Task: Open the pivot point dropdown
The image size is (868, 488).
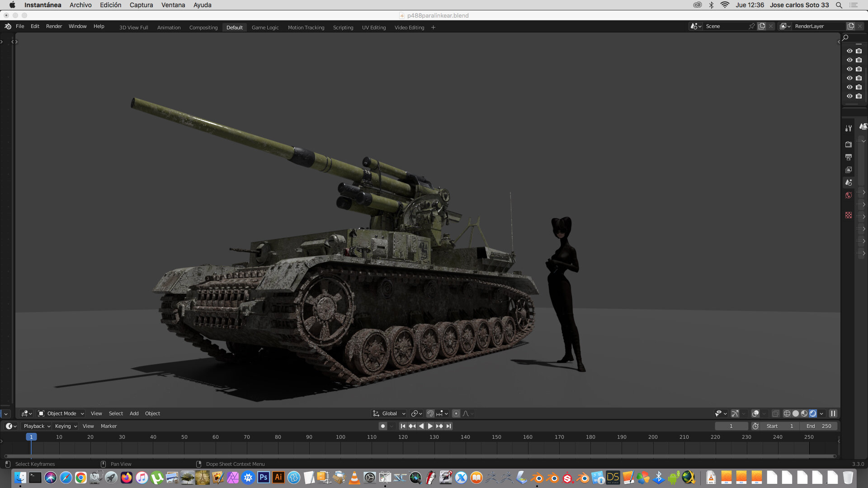Action: [416, 413]
